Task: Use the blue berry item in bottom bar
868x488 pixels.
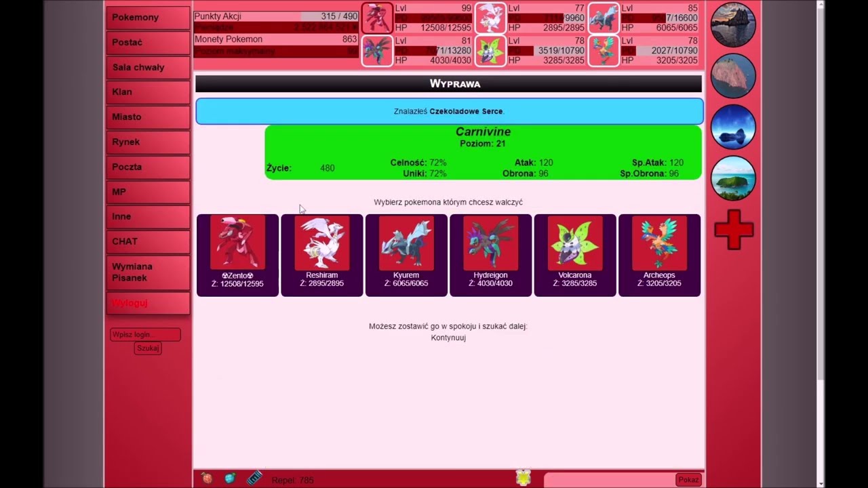Action: pos(231,479)
